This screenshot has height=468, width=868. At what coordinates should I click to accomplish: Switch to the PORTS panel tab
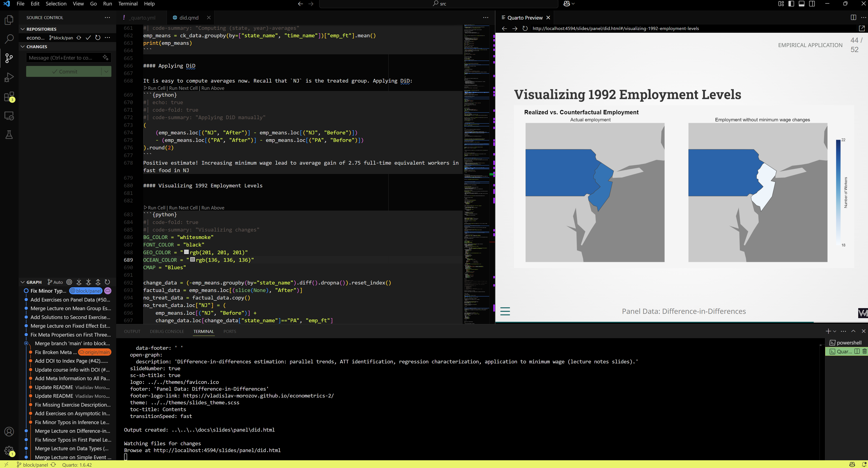(x=229, y=332)
